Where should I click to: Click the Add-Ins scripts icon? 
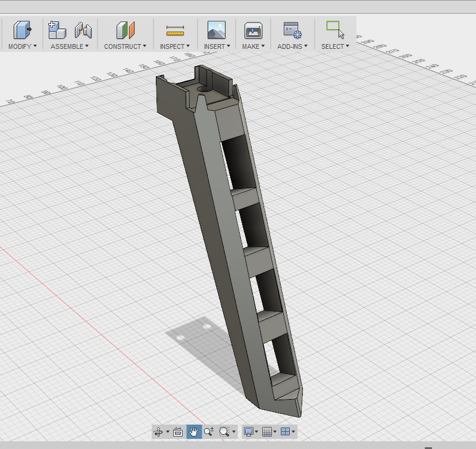click(x=292, y=30)
